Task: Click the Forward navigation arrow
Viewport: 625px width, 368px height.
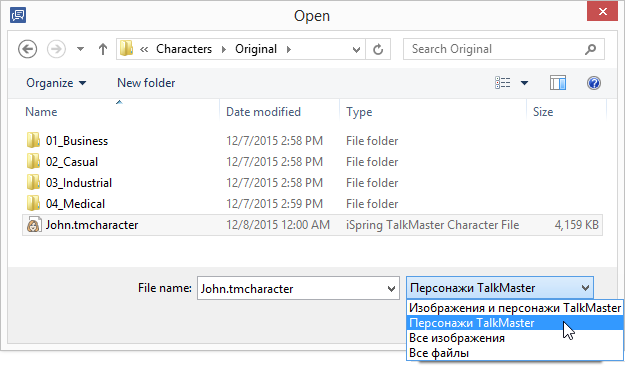Action: click(x=56, y=49)
